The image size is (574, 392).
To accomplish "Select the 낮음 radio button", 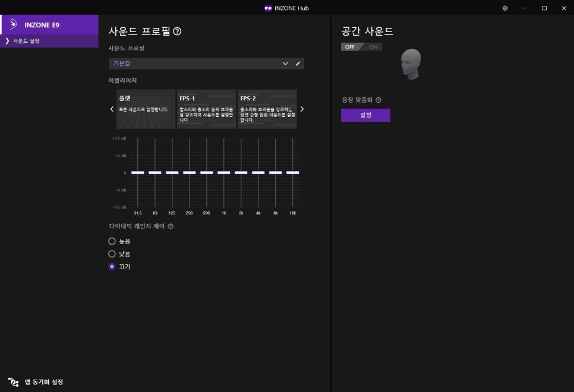I will (x=112, y=254).
